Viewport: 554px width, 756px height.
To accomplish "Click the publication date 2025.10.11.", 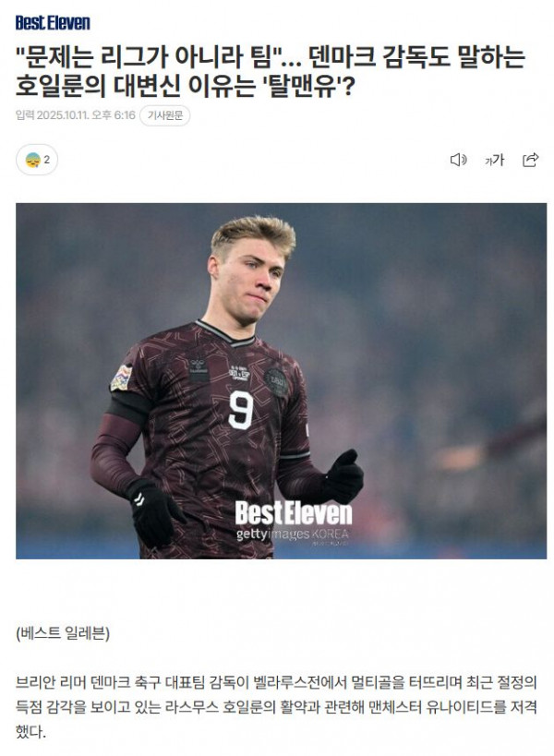I will tap(63, 115).
